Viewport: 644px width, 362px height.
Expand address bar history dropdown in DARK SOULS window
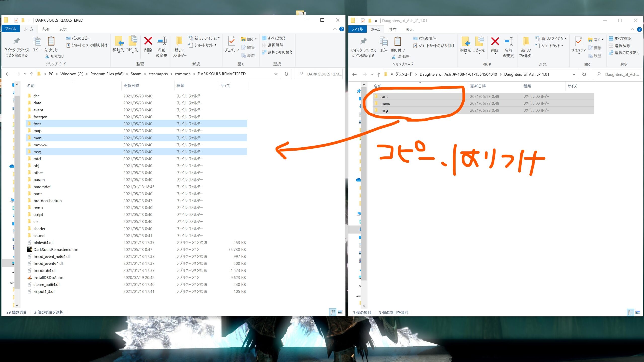[x=276, y=74]
